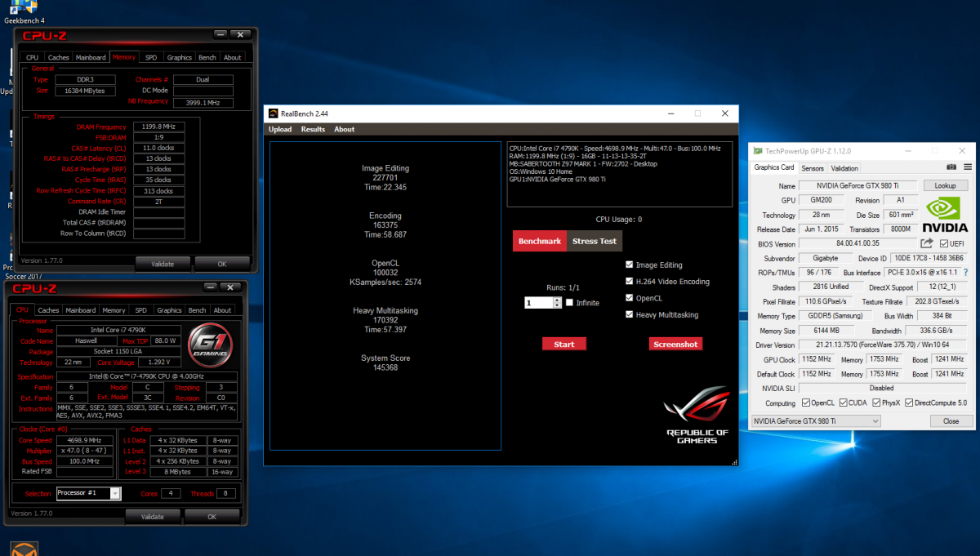
Task: Open the About menu in RealBench
Action: tap(345, 129)
